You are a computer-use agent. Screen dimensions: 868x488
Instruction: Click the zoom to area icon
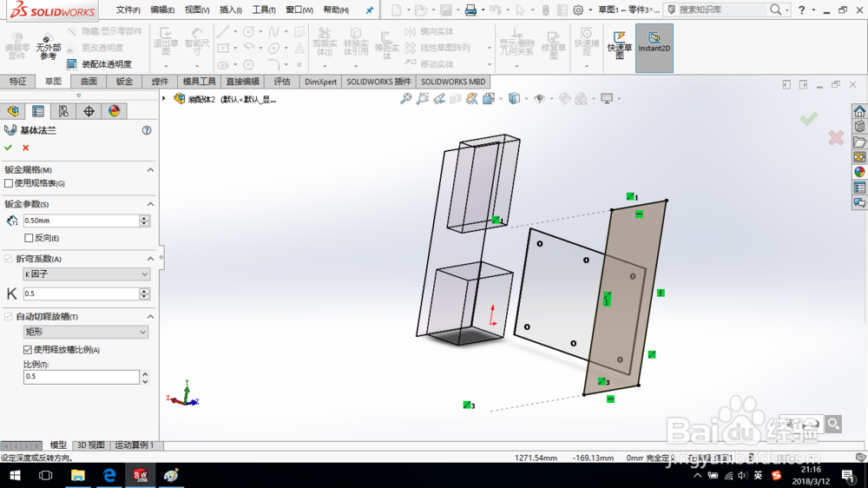(423, 99)
